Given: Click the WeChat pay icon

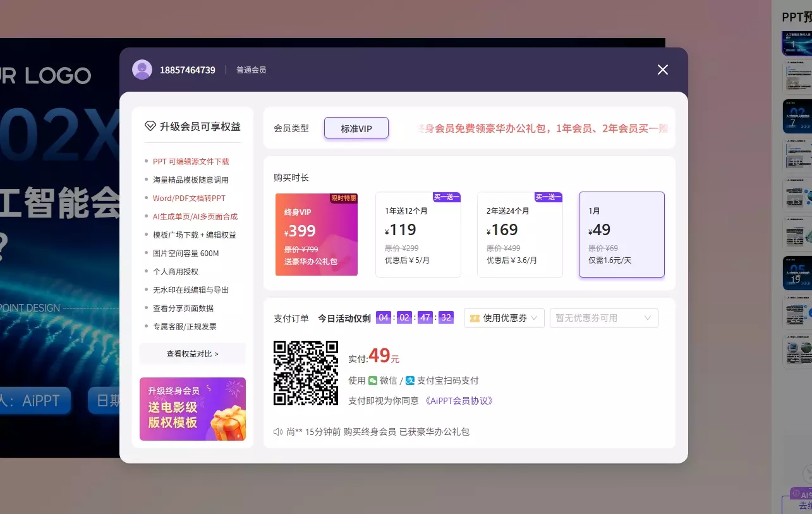Looking at the screenshot, I should pos(372,380).
